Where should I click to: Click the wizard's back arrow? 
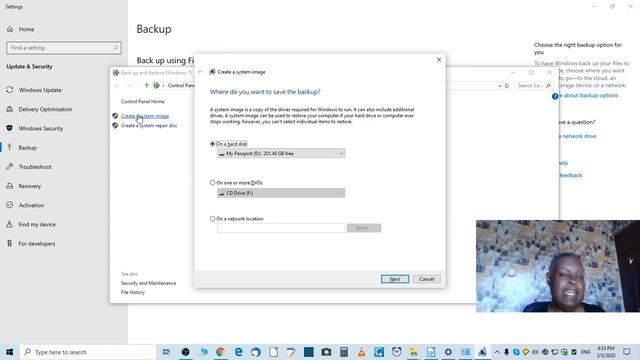pyautogui.click(x=200, y=72)
